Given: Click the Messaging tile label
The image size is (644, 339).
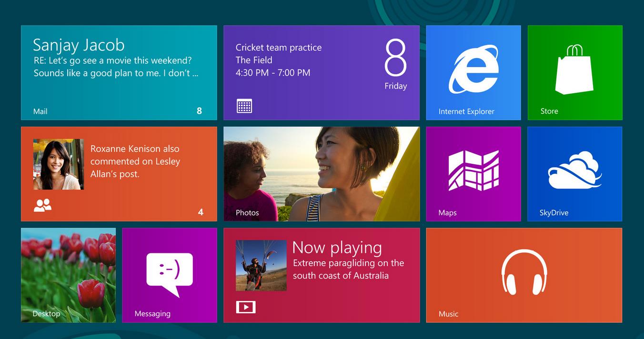Looking at the screenshot, I should pyautogui.click(x=152, y=314).
